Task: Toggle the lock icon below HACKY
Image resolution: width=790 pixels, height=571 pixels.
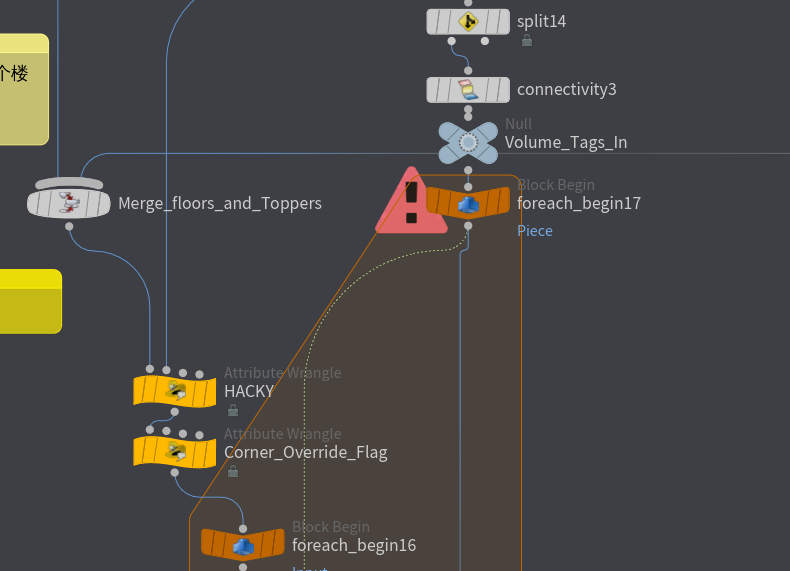Action: point(233,410)
